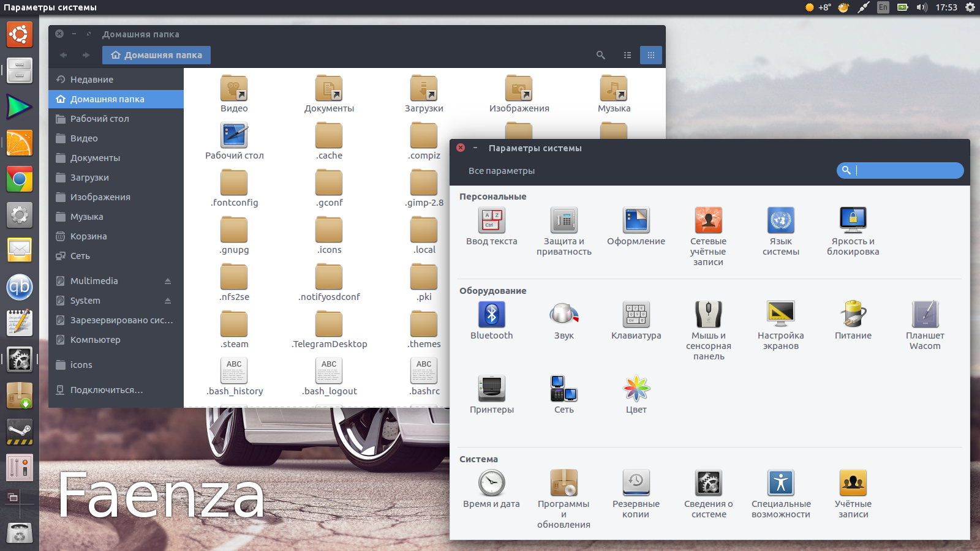
Task: Open Сетевые учётные записи settings
Action: tap(708, 220)
